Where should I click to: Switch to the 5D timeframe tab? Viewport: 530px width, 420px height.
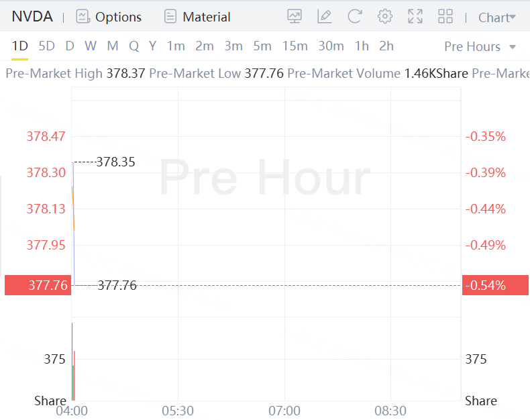pyautogui.click(x=47, y=46)
